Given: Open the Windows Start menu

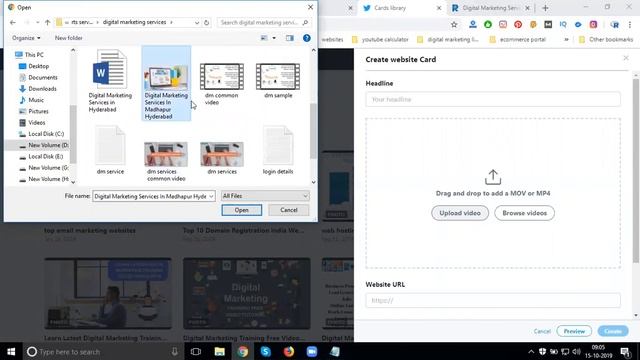Looking at the screenshot, I should (11, 351).
